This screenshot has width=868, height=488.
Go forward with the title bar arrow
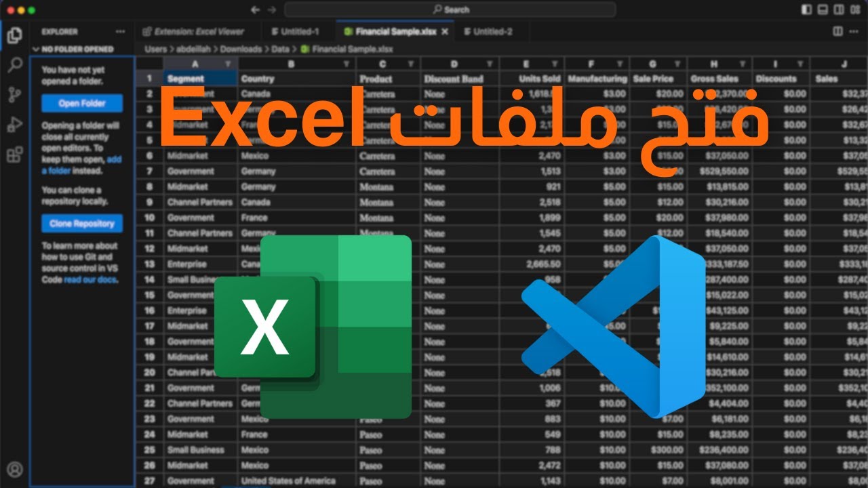[272, 9]
